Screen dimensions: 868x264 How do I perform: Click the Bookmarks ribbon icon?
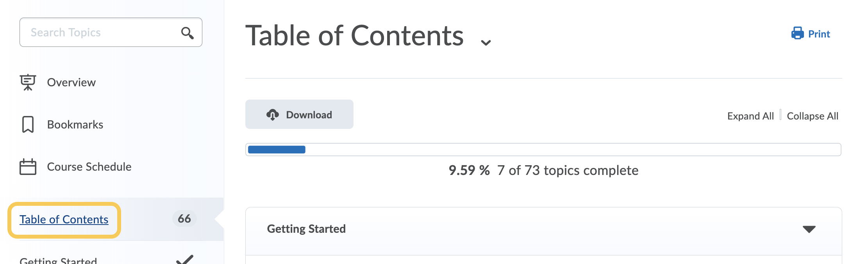pyautogui.click(x=28, y=125)
